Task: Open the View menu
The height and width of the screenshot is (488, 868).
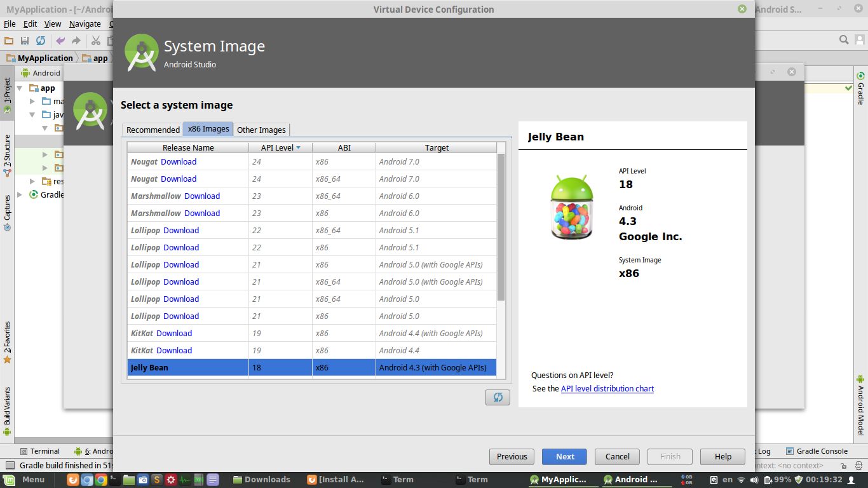Action: click(53, 24)
